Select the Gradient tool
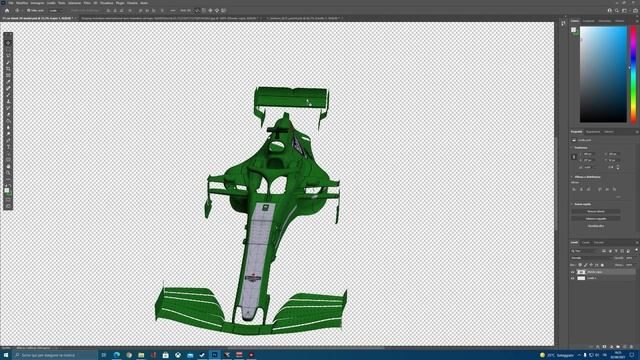 [x=8, y=121]
